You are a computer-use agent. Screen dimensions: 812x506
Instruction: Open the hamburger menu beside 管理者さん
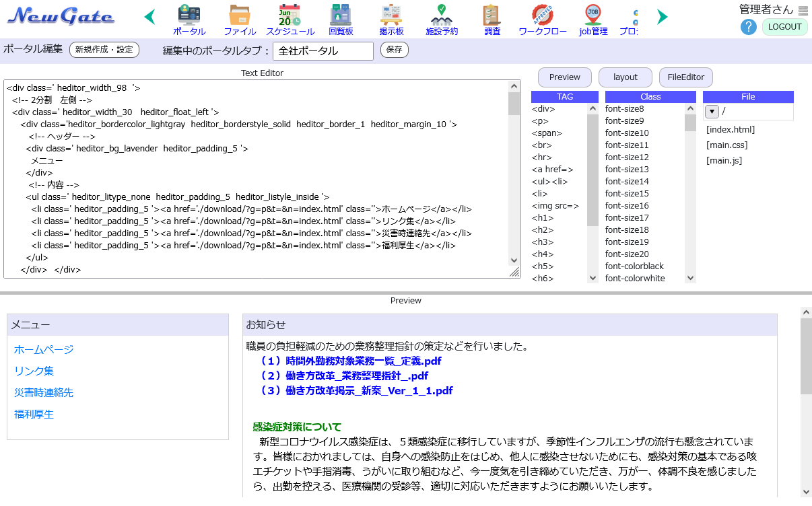[x=803, y=10]
